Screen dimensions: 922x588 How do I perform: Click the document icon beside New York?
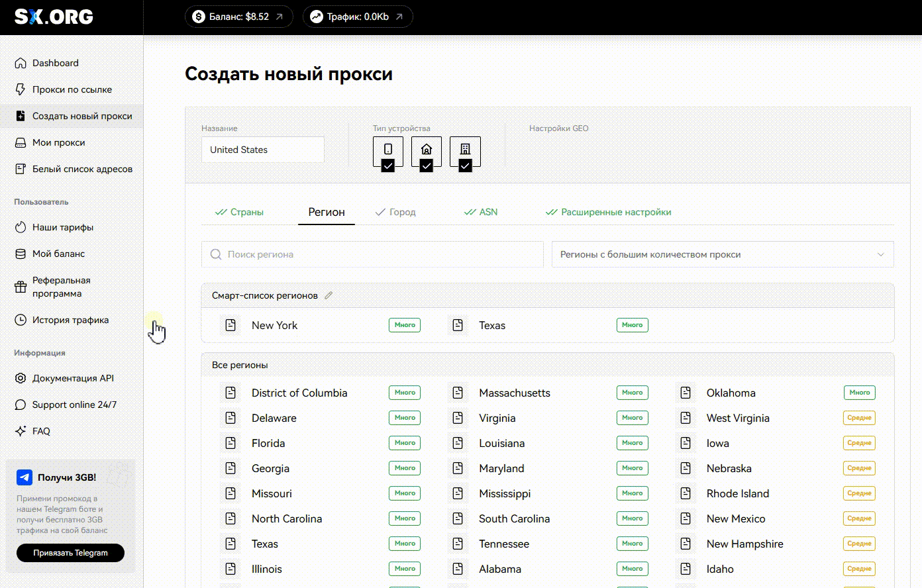(230, 325)
